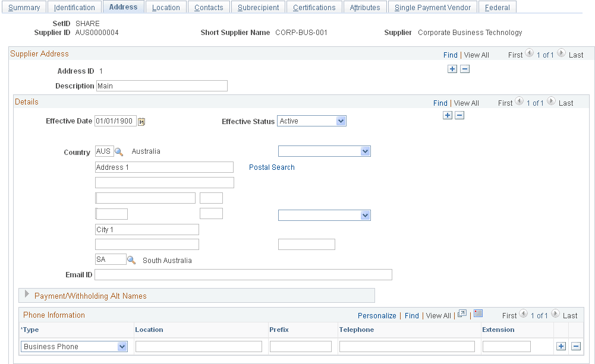Open Phone Information grid in popup window
Screen dimensions: 595x364
click(462, 314)
